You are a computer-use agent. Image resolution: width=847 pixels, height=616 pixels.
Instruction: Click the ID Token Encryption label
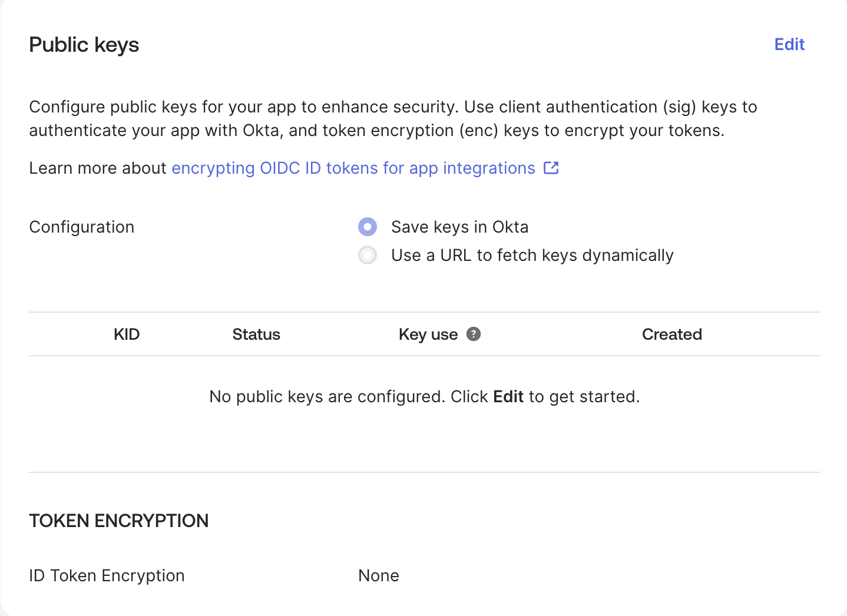point(107,575)
